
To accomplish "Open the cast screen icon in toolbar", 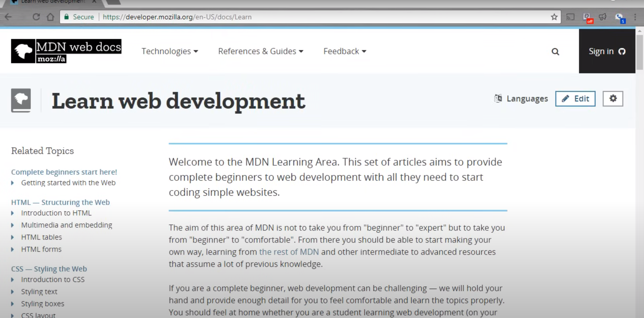I will coord(570,17).
